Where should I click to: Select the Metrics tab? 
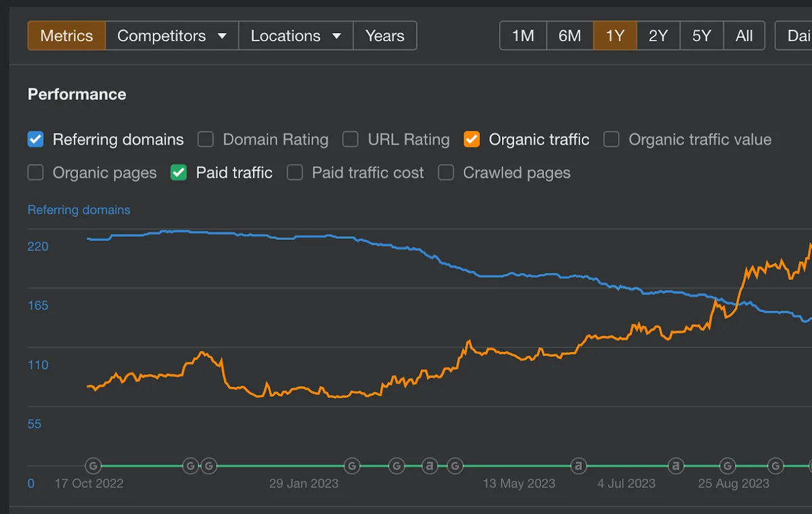coord(66,36)
